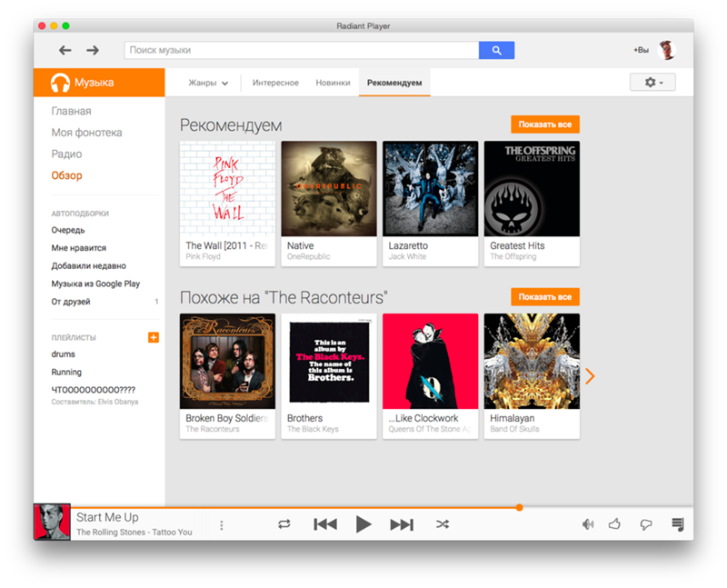Open Музыка из Google Play list
Image resolution: width=727 pixels, height=588 pixels.
tap(95, 284)
